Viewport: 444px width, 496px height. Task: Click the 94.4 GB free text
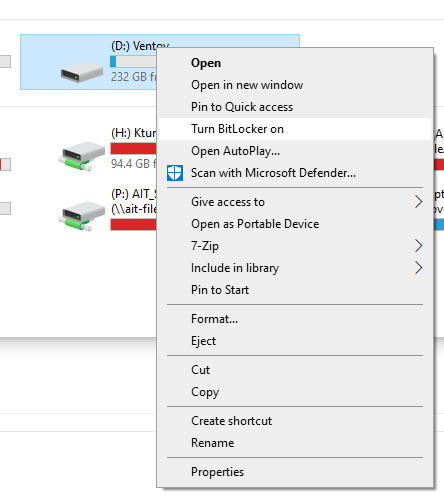click(134, 164)
